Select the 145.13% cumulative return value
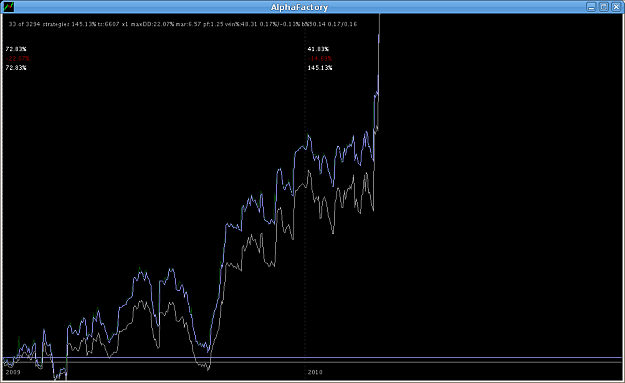 [320, 68]
